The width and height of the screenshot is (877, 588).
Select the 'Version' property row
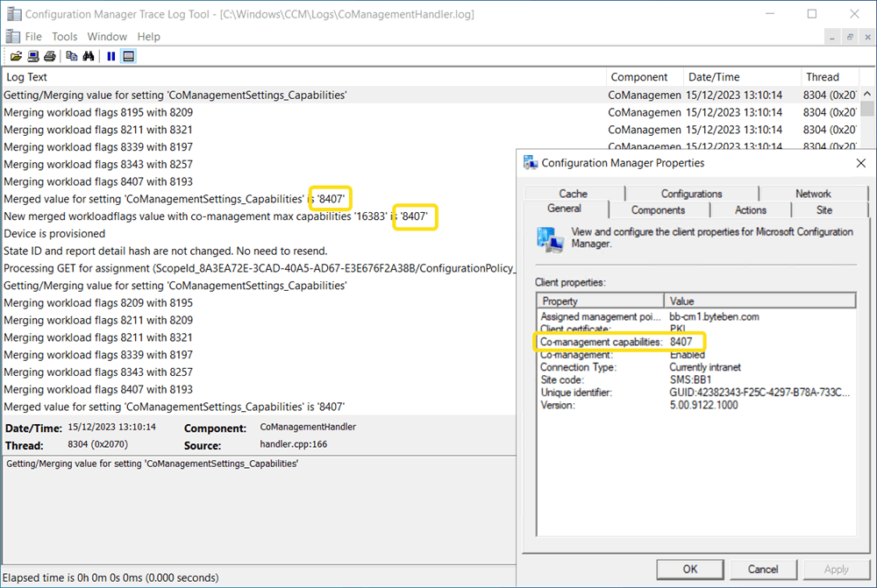coord(695,405)
